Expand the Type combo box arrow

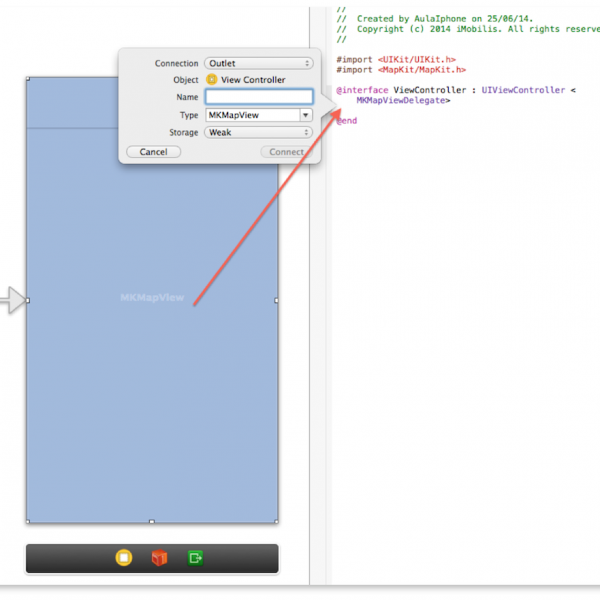(x=306, y=115)
